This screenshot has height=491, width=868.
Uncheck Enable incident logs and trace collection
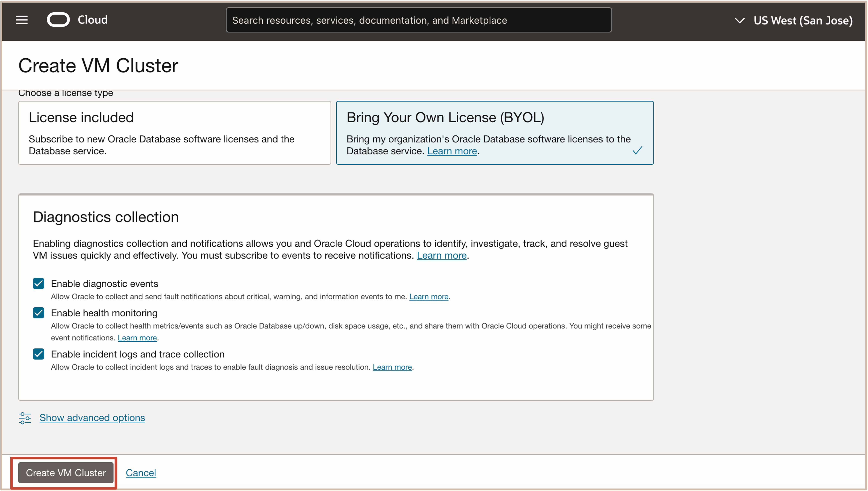coord(38,354)
